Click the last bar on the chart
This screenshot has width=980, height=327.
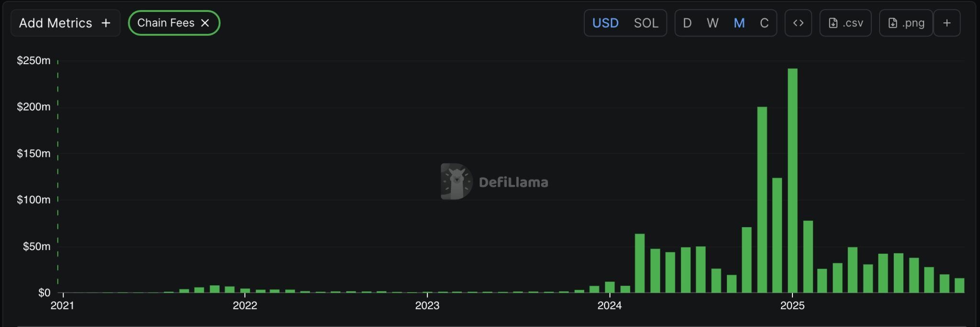click(959, 285)
